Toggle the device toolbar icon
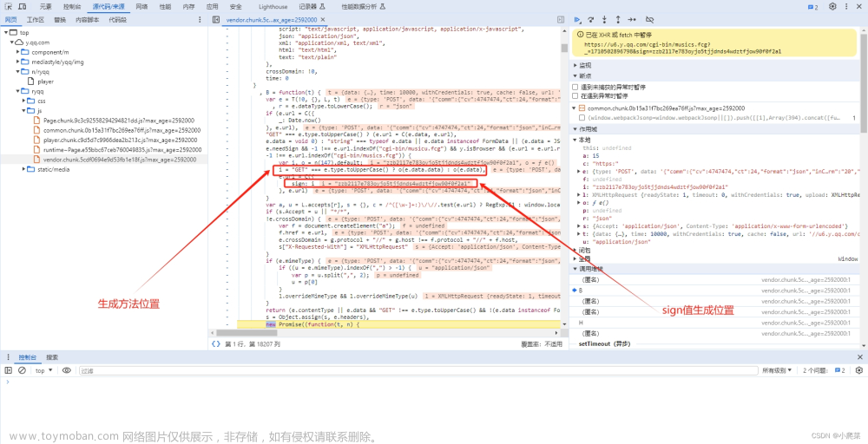Viewport: 868px width, 444px height. (x=22, y=7)
